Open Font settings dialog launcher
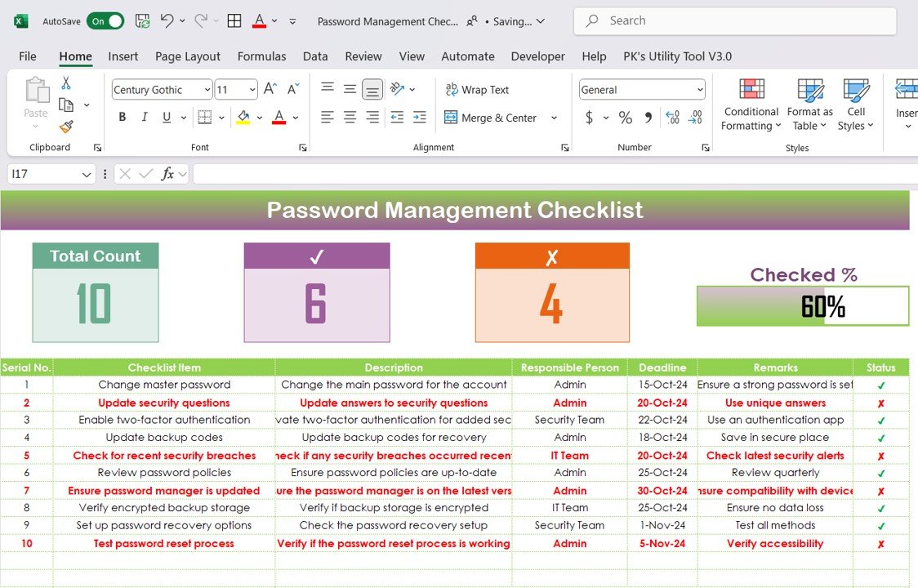The image size is (918, 588). point(303,148)
